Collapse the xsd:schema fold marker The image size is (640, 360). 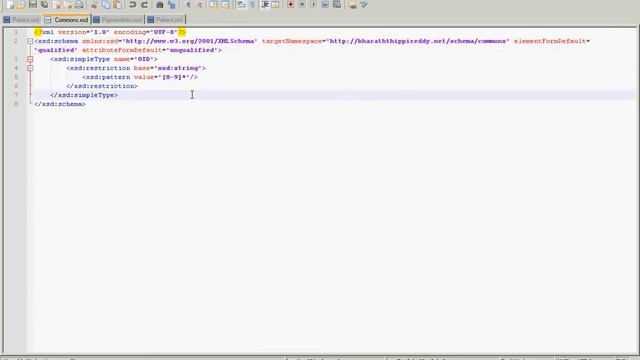tap(30, 41)
